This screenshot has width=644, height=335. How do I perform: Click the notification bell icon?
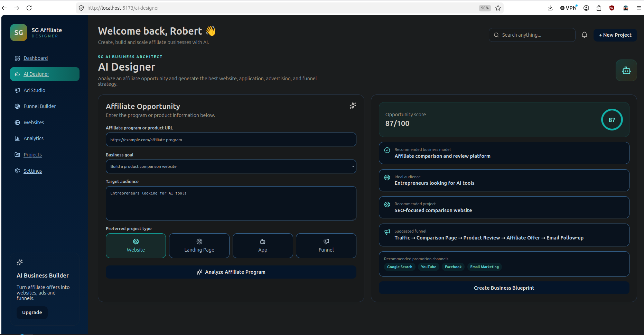[585, 35]
